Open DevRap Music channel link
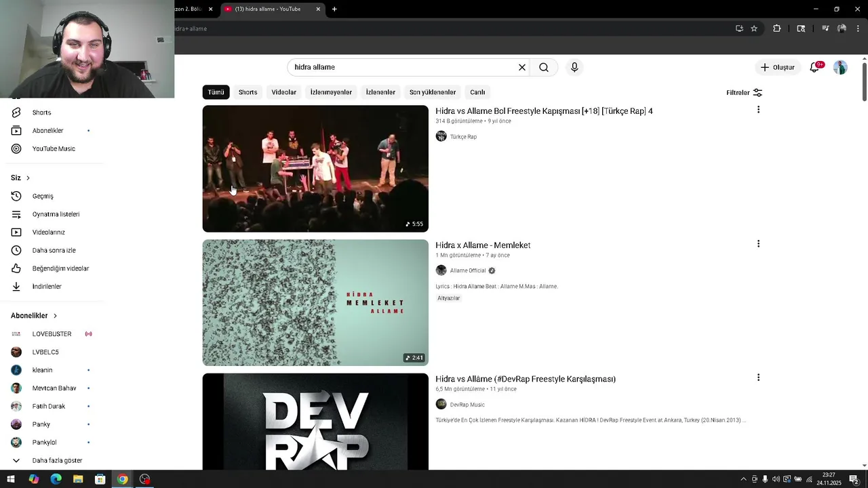Screen dimensions: 868x488 (x=467, y=405)
